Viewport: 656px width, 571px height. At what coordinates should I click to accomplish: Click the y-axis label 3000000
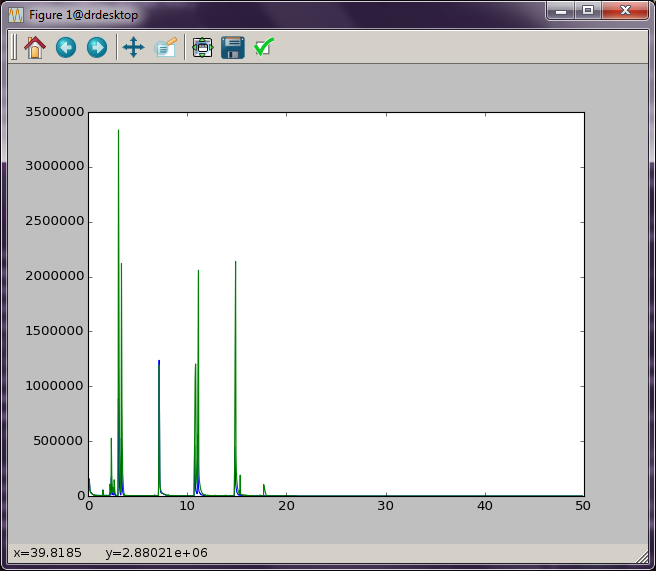(55, 166)
